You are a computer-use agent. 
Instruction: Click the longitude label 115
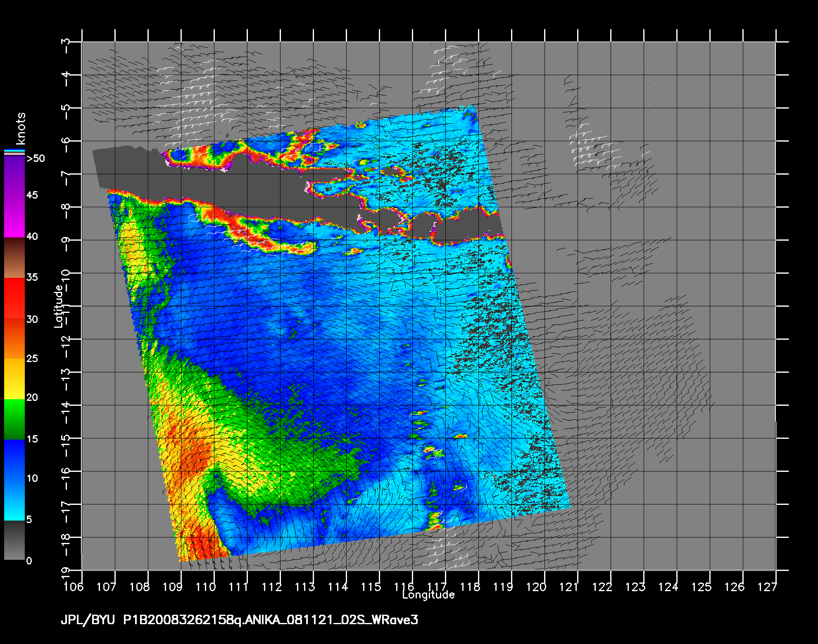pyautogui.click(x=371, y=587)
